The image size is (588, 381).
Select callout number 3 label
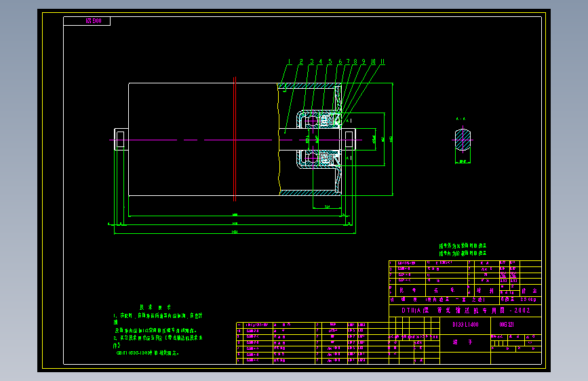(311, 62)
